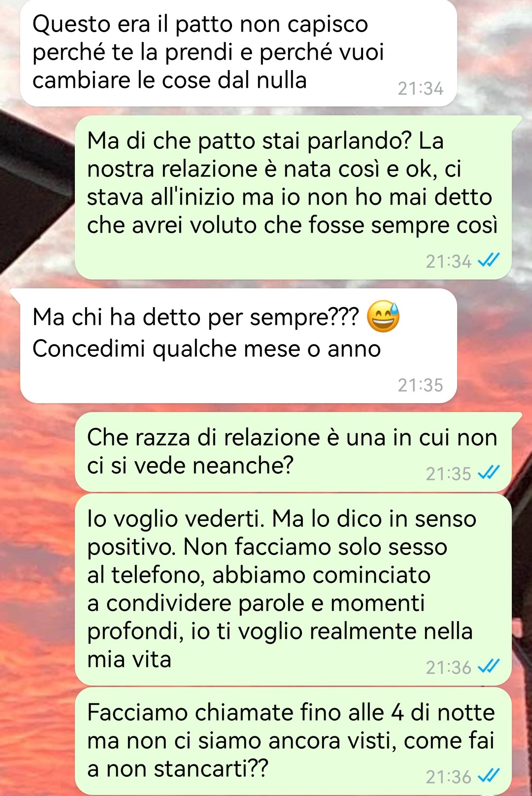Select the message 'Che razza di relazione'

293,452
